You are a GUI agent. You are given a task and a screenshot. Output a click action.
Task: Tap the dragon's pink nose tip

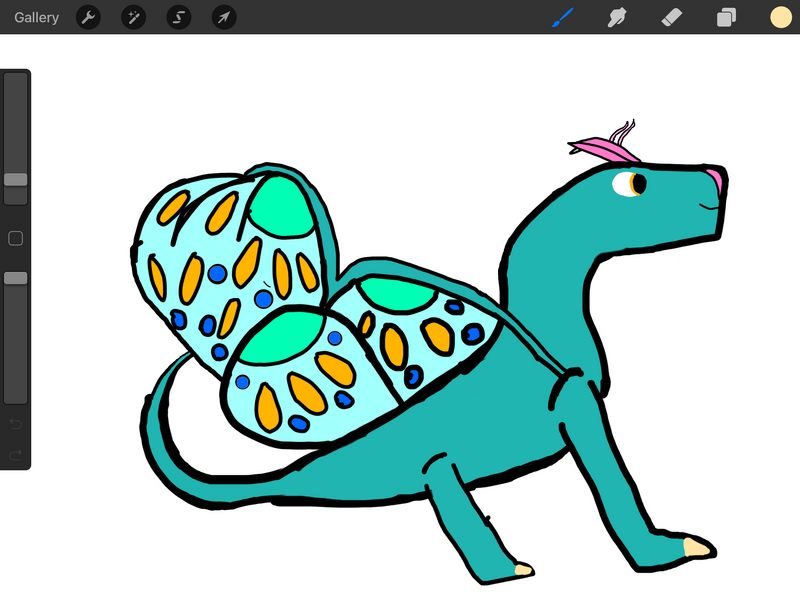(714, 177)
